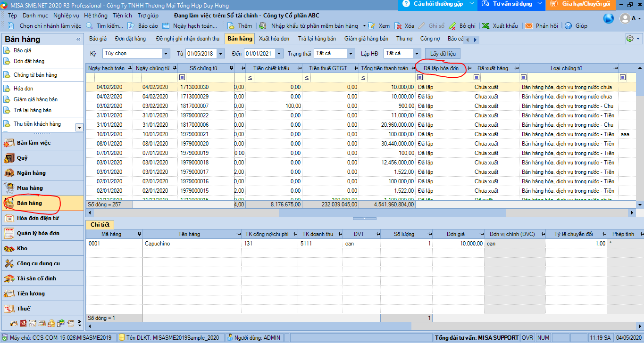Toggle pin on Ngày hạch toán column

click(x=130, y=68)
